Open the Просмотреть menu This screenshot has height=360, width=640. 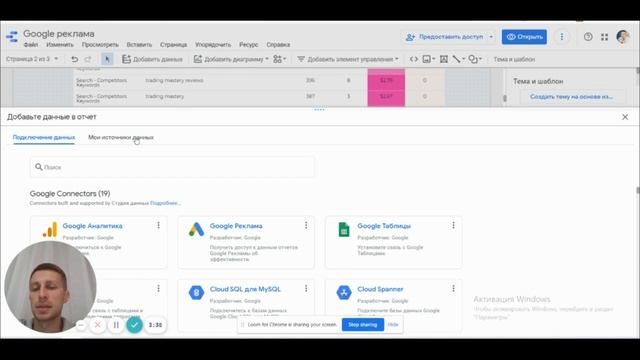point(100,44)
